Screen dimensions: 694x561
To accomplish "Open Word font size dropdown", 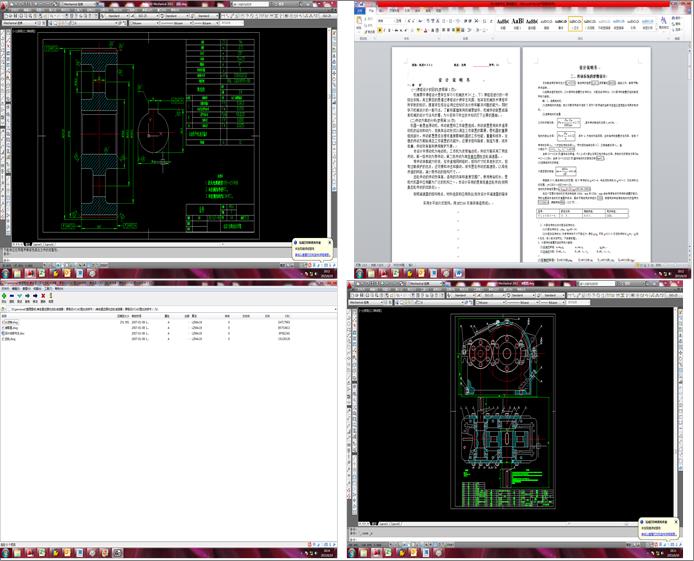I will pyautogui.click(x=398, y=21).
